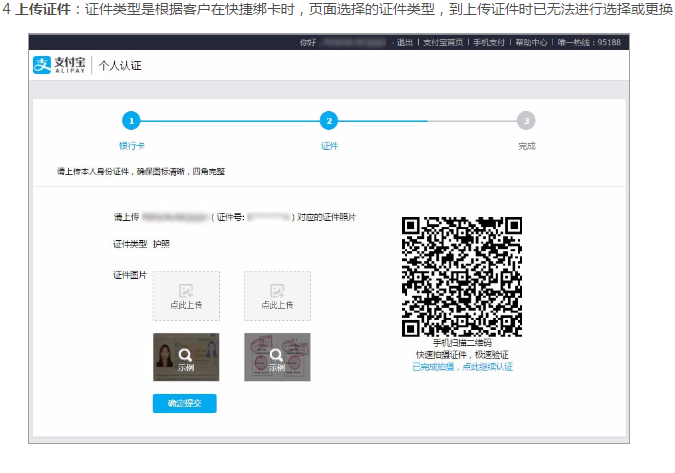Click the second upload box image icon

(x=277, y=290)
